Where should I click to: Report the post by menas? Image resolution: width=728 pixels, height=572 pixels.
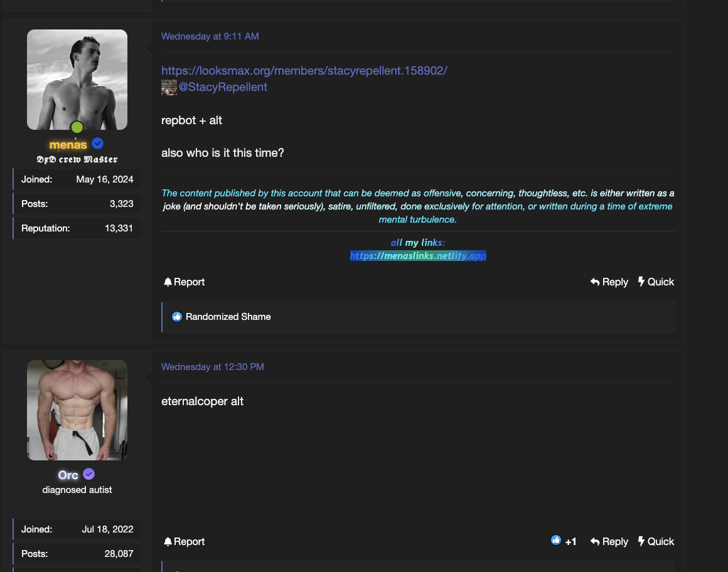[x=185, y=282]
